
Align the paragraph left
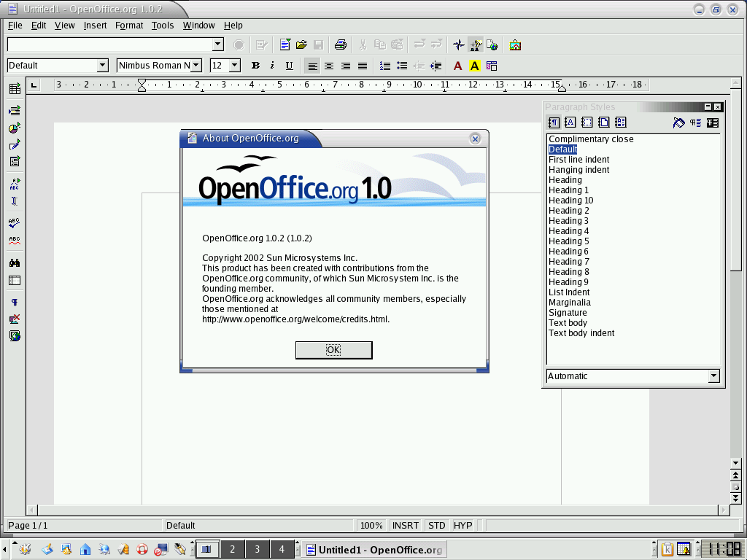[312, 66]
